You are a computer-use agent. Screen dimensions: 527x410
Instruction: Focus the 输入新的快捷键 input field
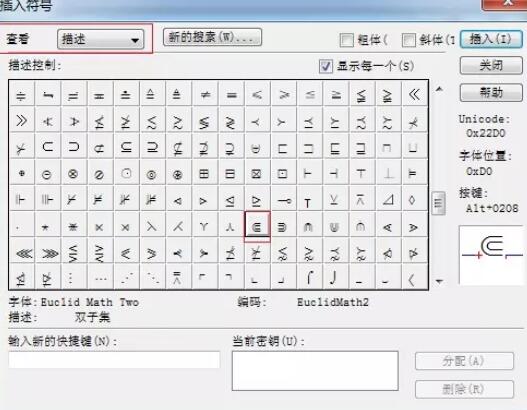(114, 360)
